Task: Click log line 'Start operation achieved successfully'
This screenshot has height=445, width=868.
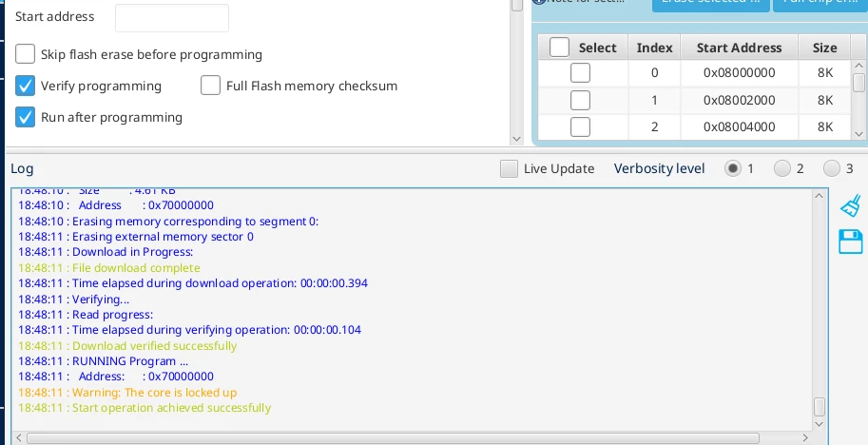Action: point(145,408)
